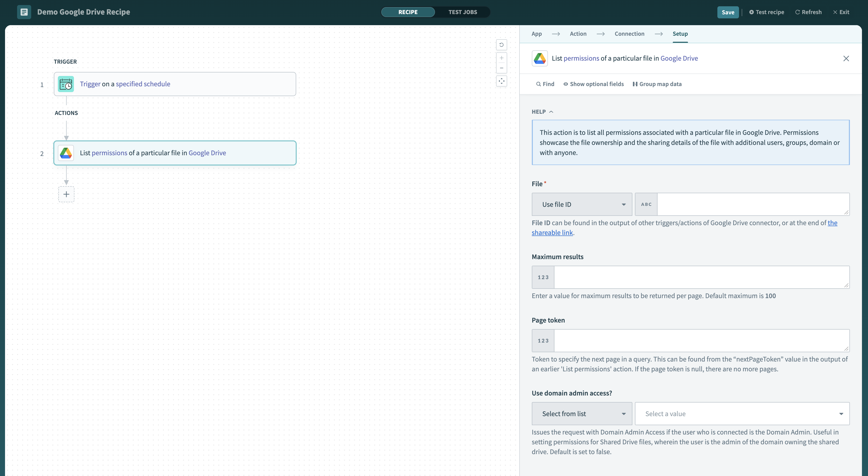
Task: Close the step setup panel
Action: 846,58
